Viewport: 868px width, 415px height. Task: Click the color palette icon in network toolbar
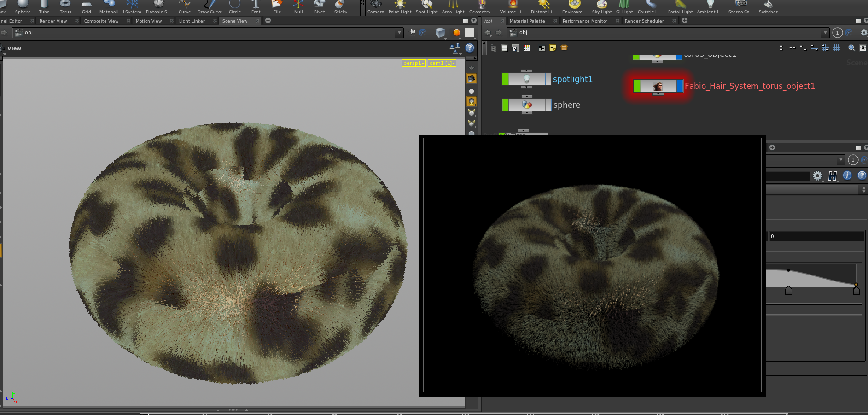526,48
